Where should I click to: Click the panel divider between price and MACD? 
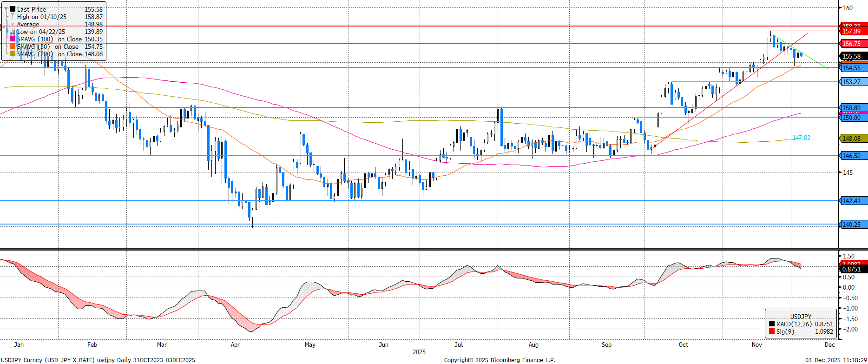[x=434, y=250]
